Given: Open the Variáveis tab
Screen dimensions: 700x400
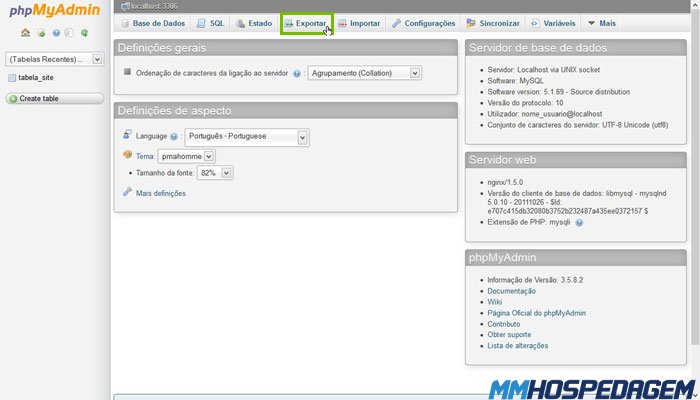Looking at the screenshot, I should tap(553, 23).
